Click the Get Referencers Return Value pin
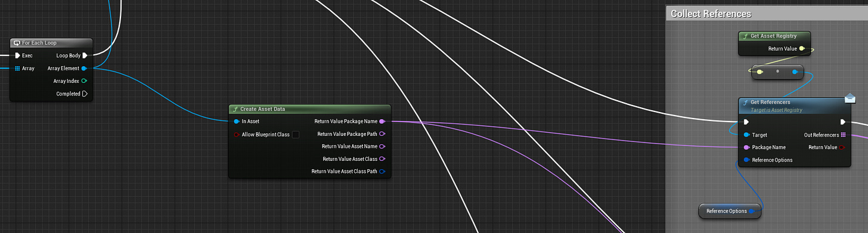The height and width of the screenshot is (233, 868). (x=842, y=147)
